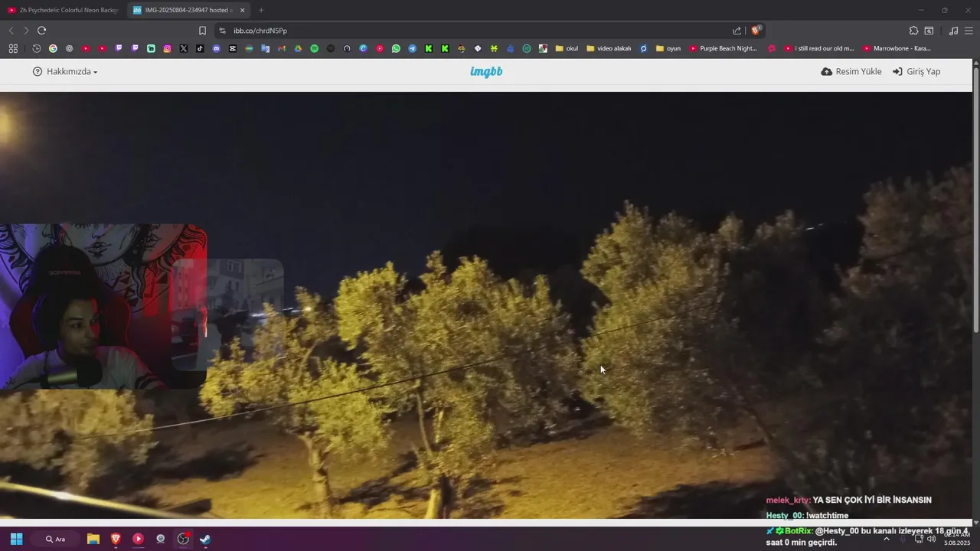Expand the Hakkımızda dropdown menu
The width and height of the screenshot is (980, 551).
[x=65, y=71]
